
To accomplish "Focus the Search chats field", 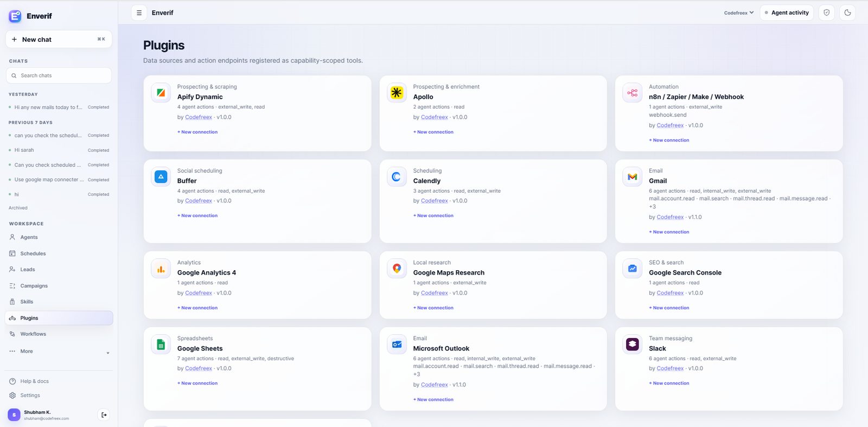I will (59, 75).
